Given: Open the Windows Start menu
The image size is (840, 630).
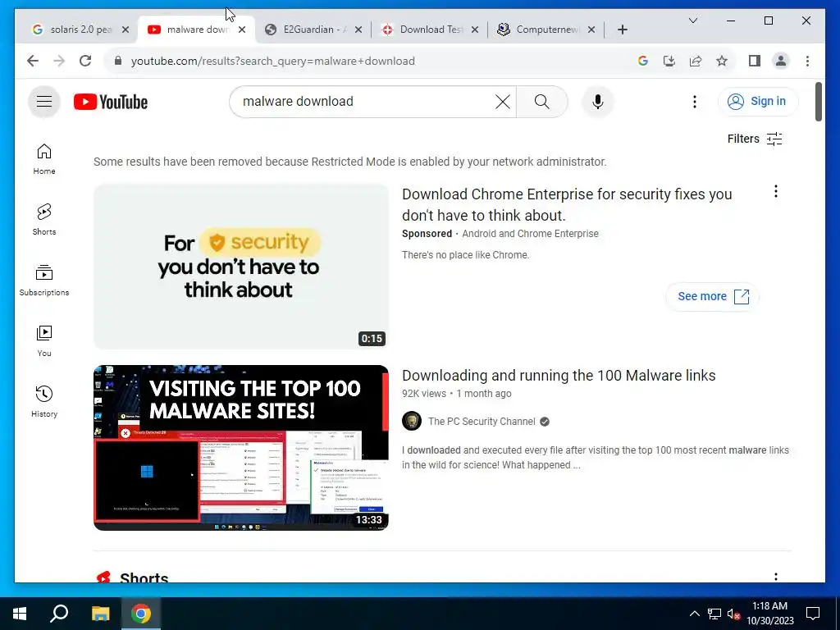Looking at the screenshot, I should point(20,614).
